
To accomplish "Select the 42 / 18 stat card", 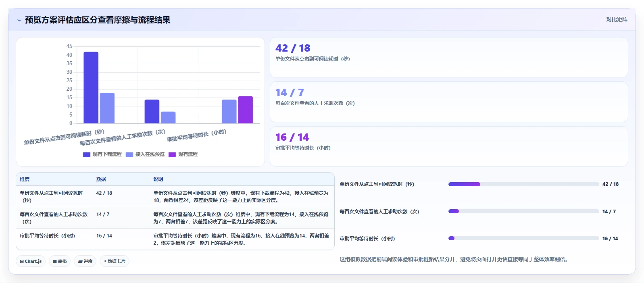I will 449,57.
